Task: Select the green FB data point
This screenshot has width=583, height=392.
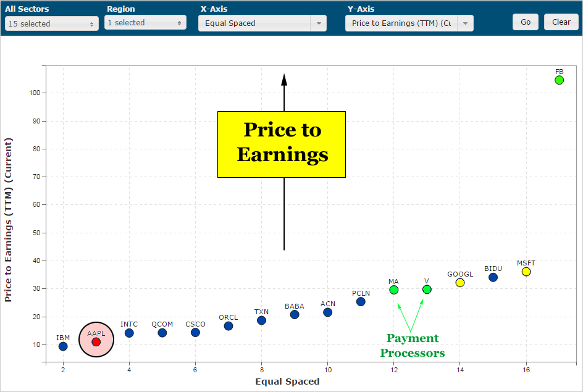Action: [559, 80]
